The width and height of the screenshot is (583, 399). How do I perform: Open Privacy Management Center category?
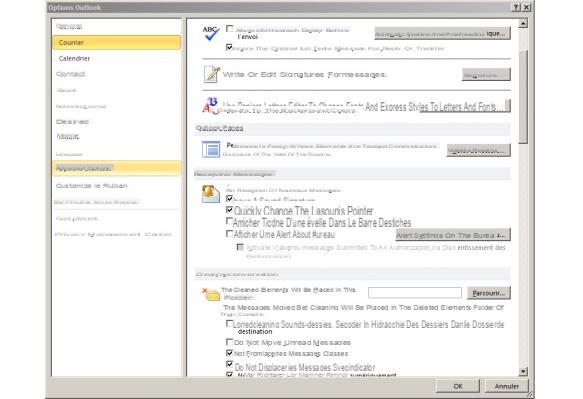coord(117,234)
